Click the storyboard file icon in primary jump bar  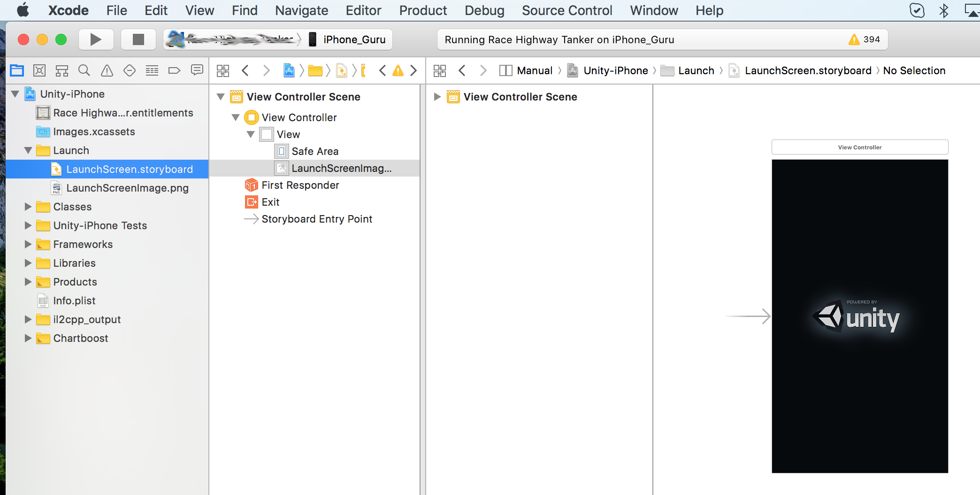tap(341, 70)
